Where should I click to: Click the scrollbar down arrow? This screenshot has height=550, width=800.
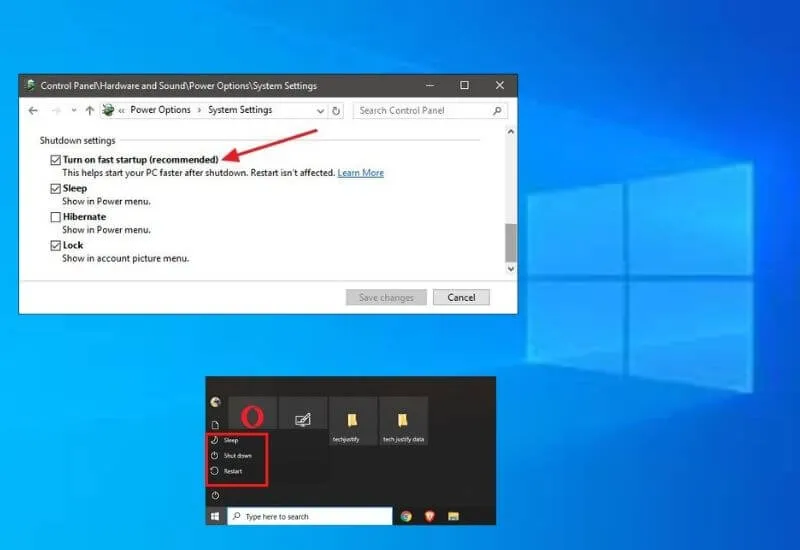(511, 268)
